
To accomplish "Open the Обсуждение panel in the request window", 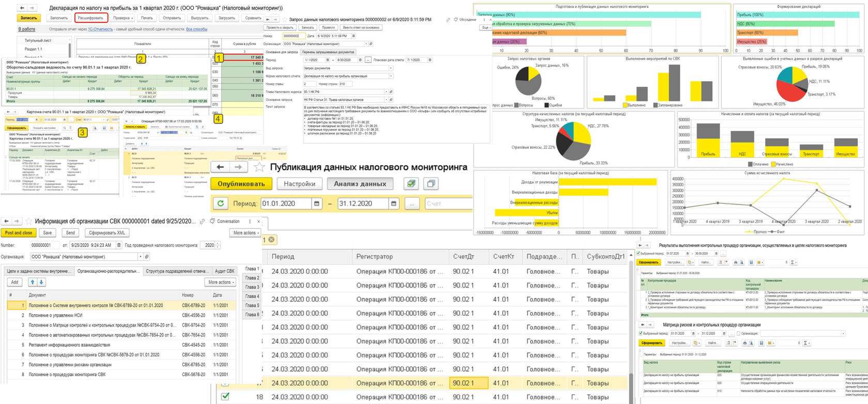I will click(465, 20).
